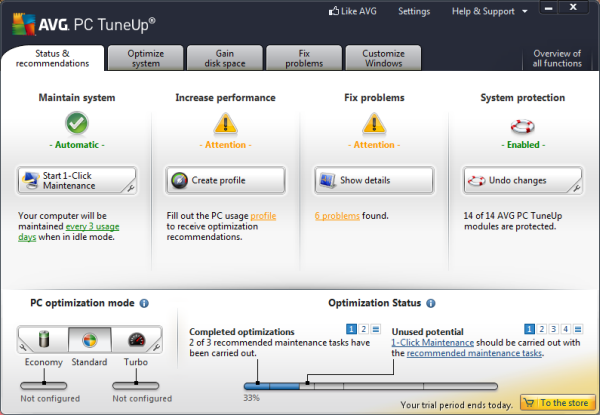Click the 'Maintain system' heading
The height and width of the screenshot is (415, 600).
coord(77,98)
